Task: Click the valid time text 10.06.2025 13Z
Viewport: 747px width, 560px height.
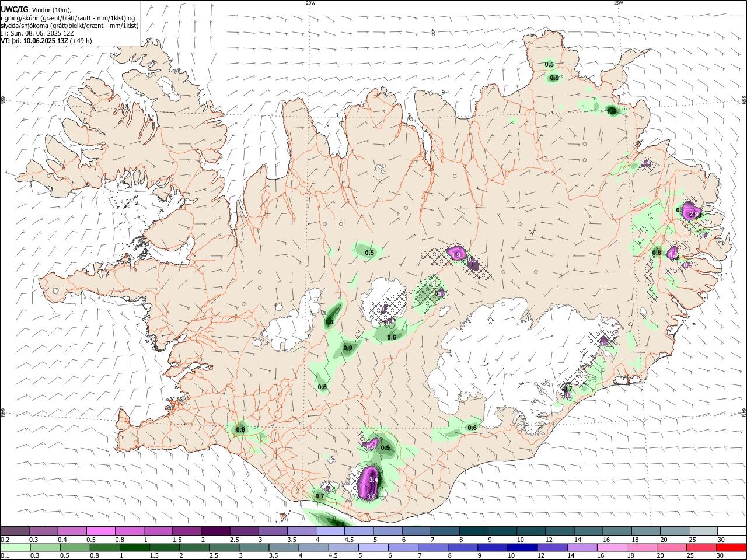Action: [x=46, y=41]
